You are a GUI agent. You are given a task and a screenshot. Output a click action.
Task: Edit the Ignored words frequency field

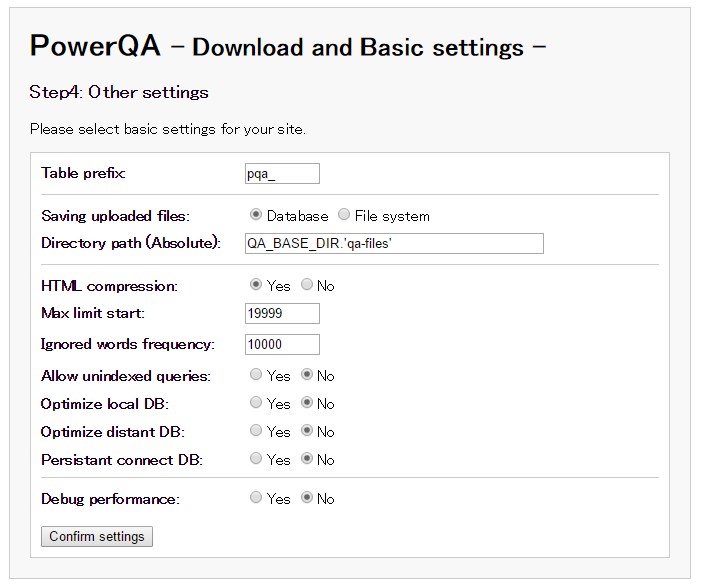point(282,345)
